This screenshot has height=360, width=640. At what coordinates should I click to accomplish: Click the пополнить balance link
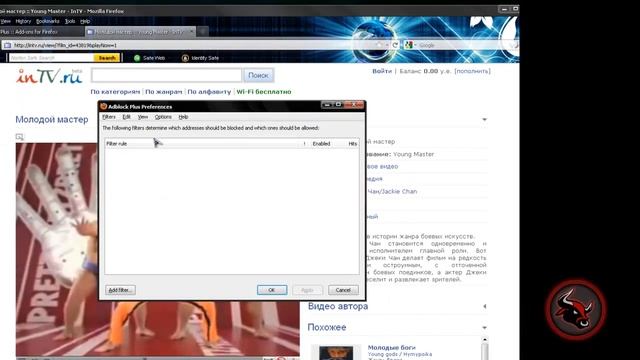coord(473,71)
